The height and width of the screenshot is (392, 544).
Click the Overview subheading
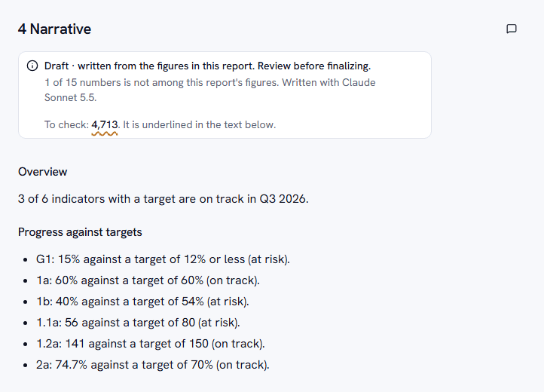pos(42,172)
